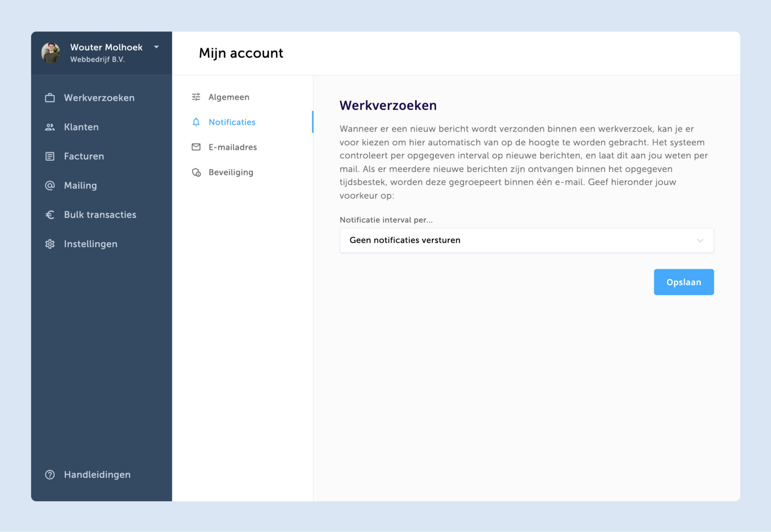Viewport: 771px width, 532px height.
Task: Click the Beveiliging shield icon
Action: click(x=196, y=172)
